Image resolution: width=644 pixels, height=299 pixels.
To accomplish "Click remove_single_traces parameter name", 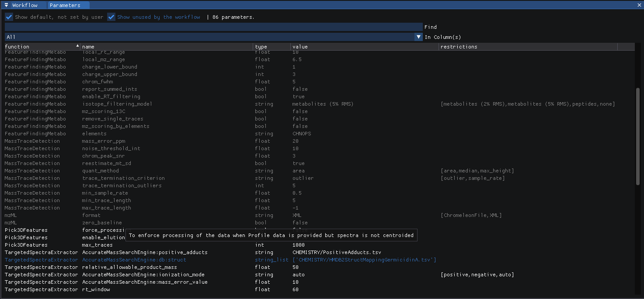I will point(112,119).
